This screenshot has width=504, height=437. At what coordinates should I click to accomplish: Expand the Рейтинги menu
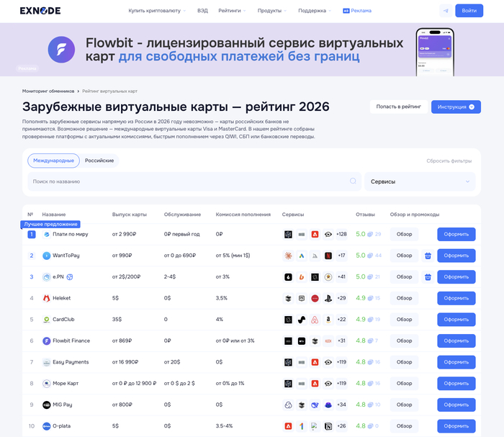click(232, 11)
